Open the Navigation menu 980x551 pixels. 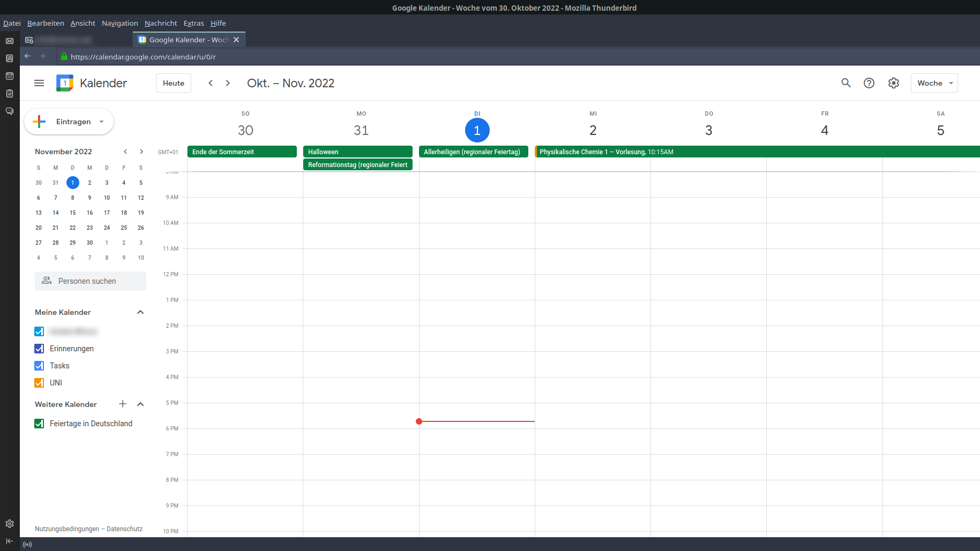[x=120, y=23]
